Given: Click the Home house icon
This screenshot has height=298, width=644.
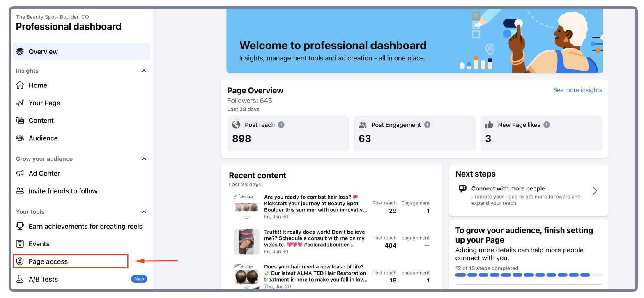Looking at the screenshot, I should [x=20, y=85].
